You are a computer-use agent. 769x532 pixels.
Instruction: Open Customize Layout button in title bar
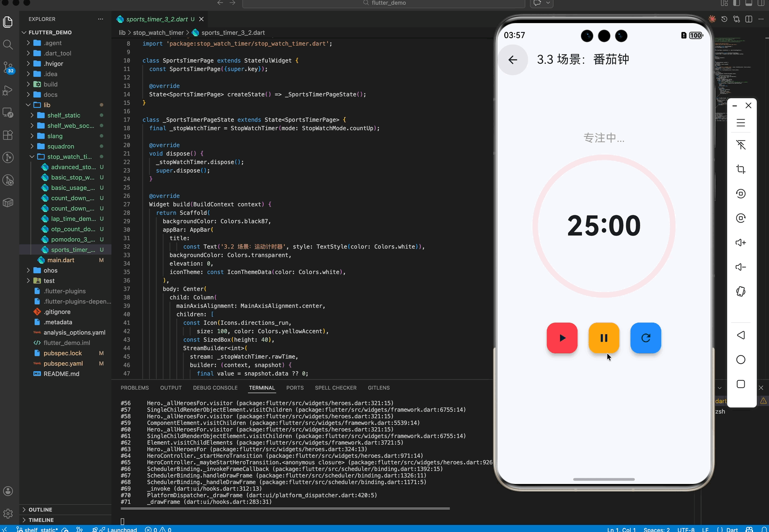[x=724, y=3]
